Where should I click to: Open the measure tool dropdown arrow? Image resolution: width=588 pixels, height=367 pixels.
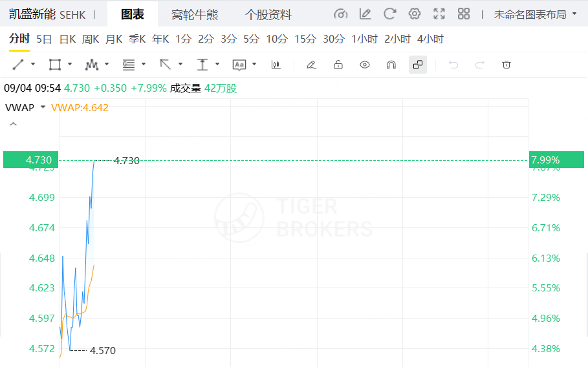pyautogui.click(x=217, y=65)
